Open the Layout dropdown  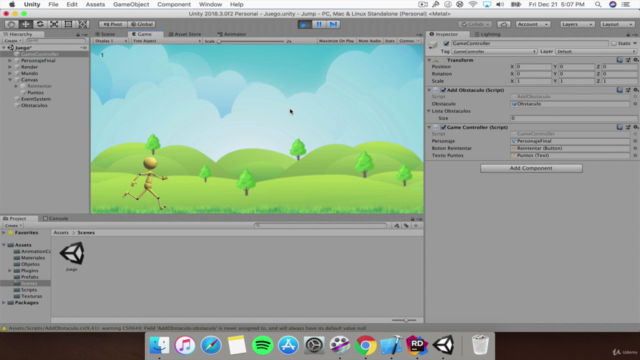point(617,24)
